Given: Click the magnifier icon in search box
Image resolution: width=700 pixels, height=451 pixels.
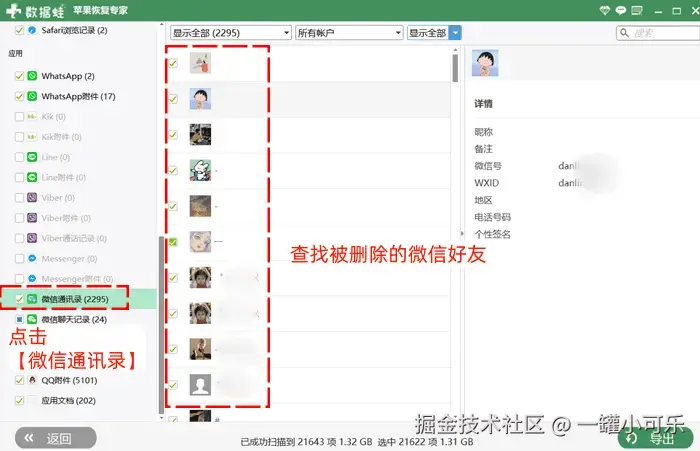Looking at the screenshot, I should tap(625, 33).
